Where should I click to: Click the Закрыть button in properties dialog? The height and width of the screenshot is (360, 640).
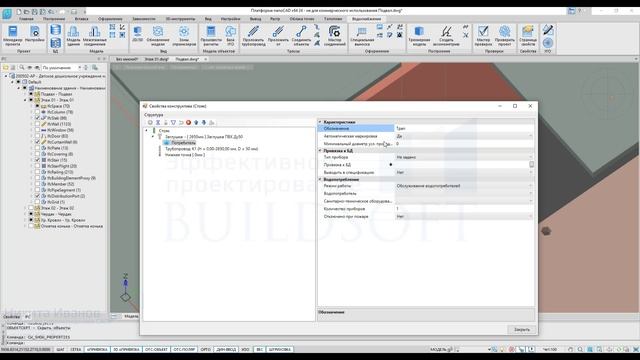(x=522, y=329)
